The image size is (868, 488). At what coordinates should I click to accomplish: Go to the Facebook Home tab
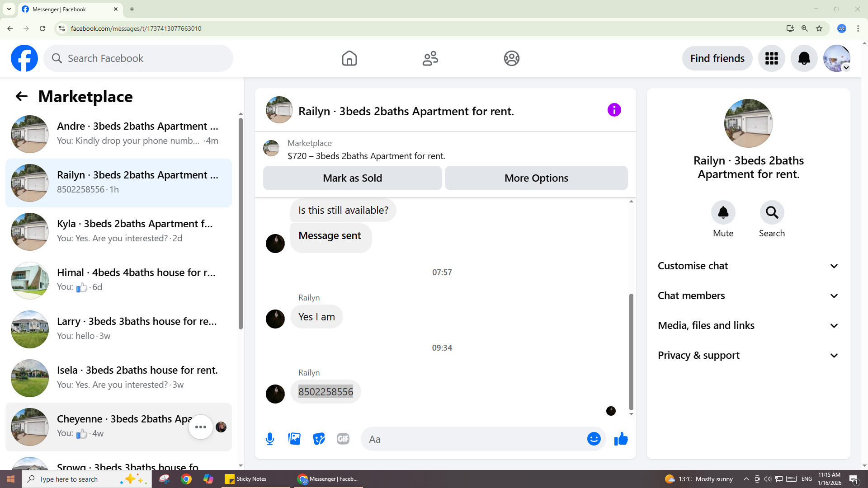(x=349, y=58)
